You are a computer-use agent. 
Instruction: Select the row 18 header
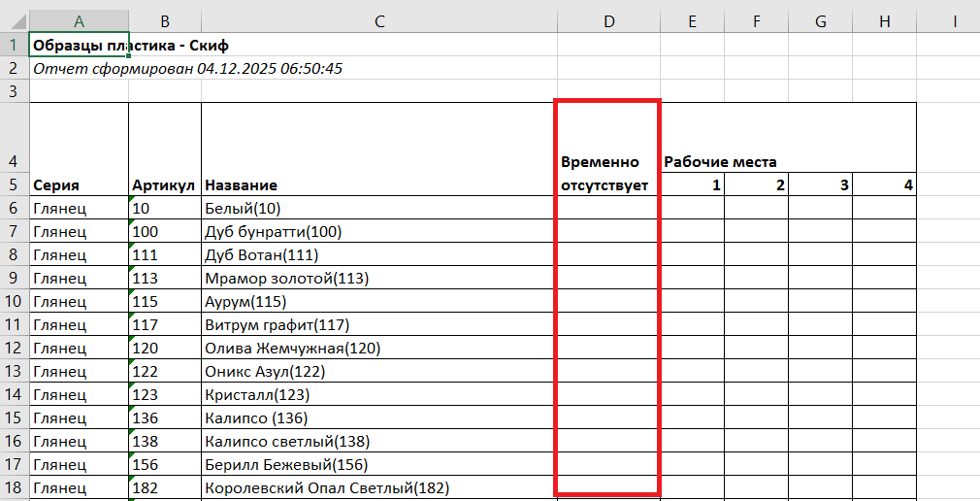(x=14, y=487)
